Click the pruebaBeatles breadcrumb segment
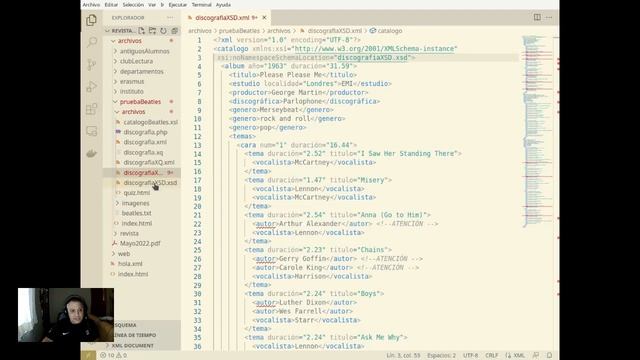This screenshot has height=360, width=640. point(239,31)
